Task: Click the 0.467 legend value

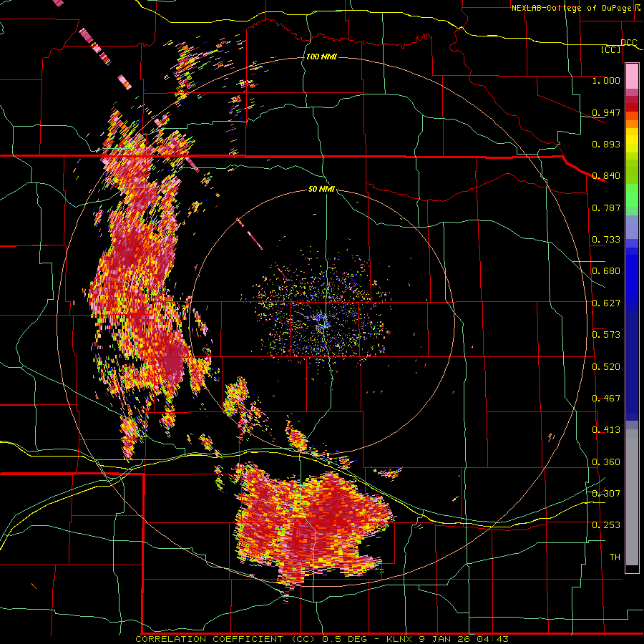Action: (x=606, y=399)
